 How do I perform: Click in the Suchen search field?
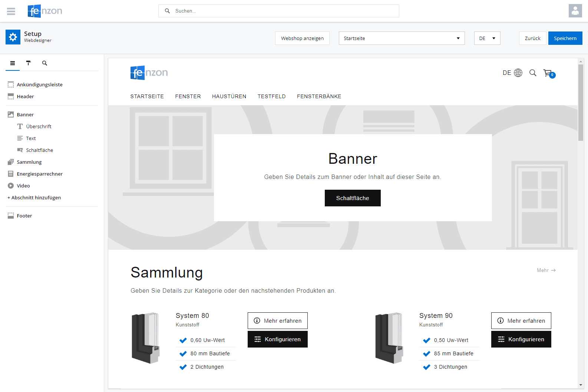coord(282,11)
